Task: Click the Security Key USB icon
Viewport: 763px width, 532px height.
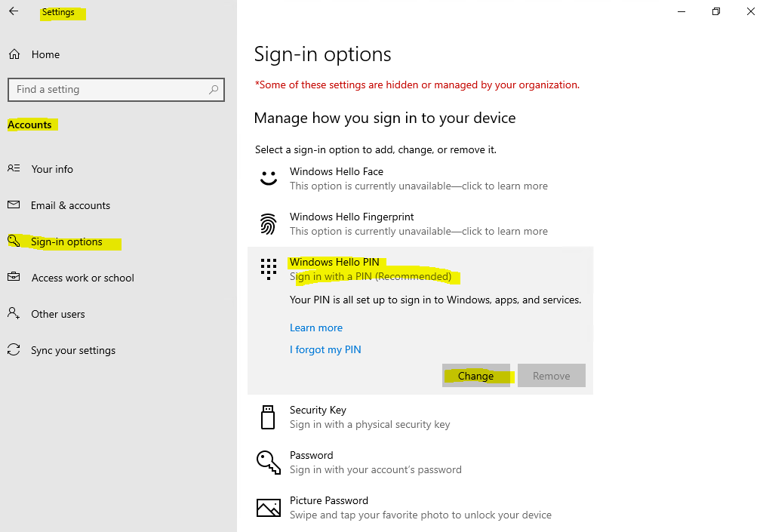Action: [x=268, y=417]
